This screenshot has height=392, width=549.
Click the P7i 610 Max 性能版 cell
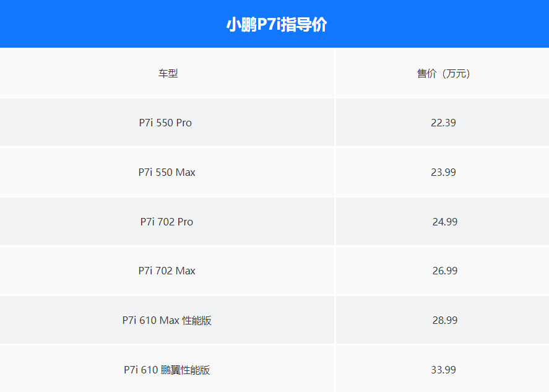166,320
